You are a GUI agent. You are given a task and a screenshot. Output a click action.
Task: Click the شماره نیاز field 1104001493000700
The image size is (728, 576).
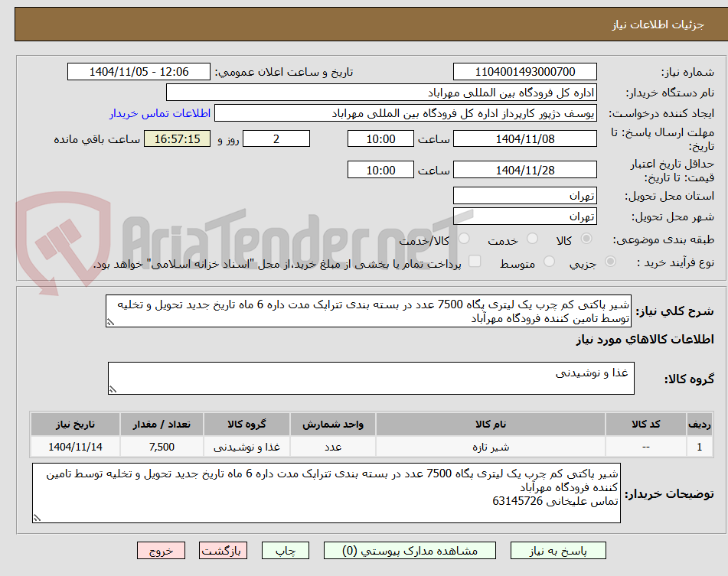pos(525,72)
